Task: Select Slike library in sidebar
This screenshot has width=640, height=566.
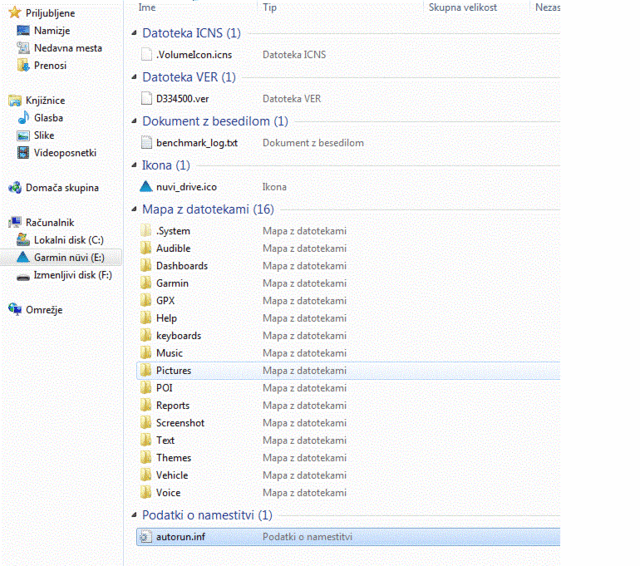Action: pyautogui.click(x=44, y=135)
